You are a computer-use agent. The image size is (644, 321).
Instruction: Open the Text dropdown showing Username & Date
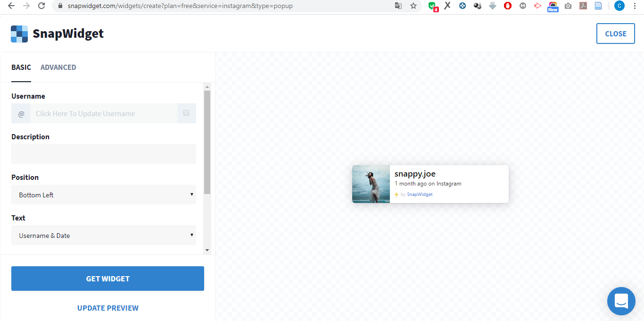pyautogui.click(x=104, y=235)
